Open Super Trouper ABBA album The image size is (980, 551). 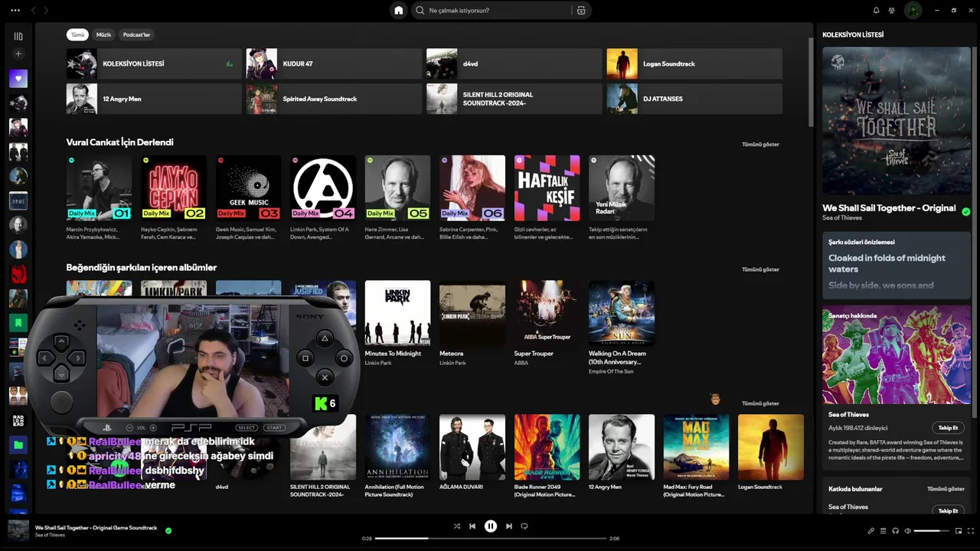[547, 324]
